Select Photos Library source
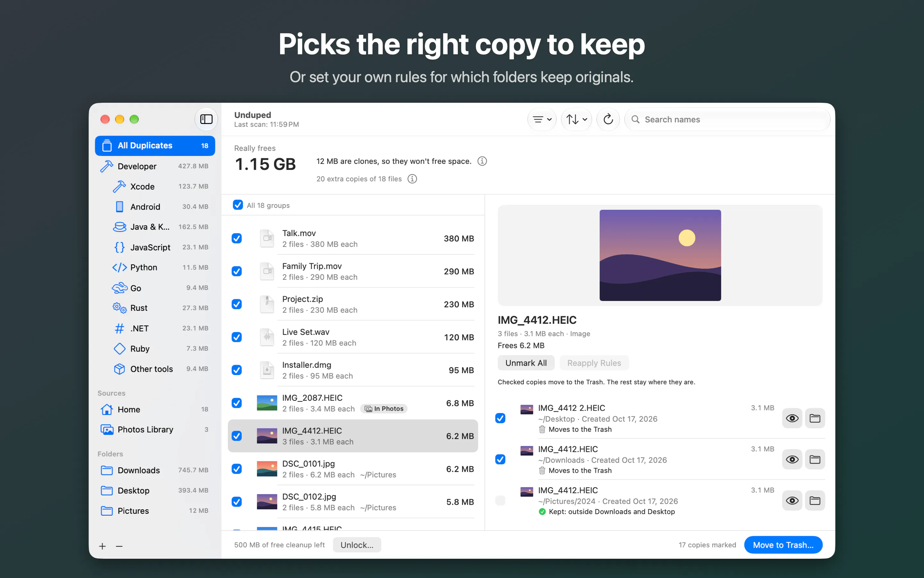The image size is (924, 578). (155, 430)
